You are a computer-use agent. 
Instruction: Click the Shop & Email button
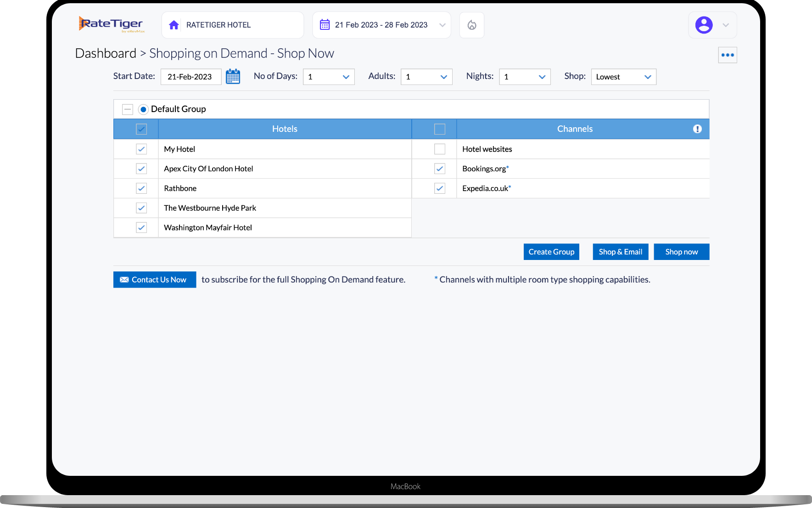[621, 252]
